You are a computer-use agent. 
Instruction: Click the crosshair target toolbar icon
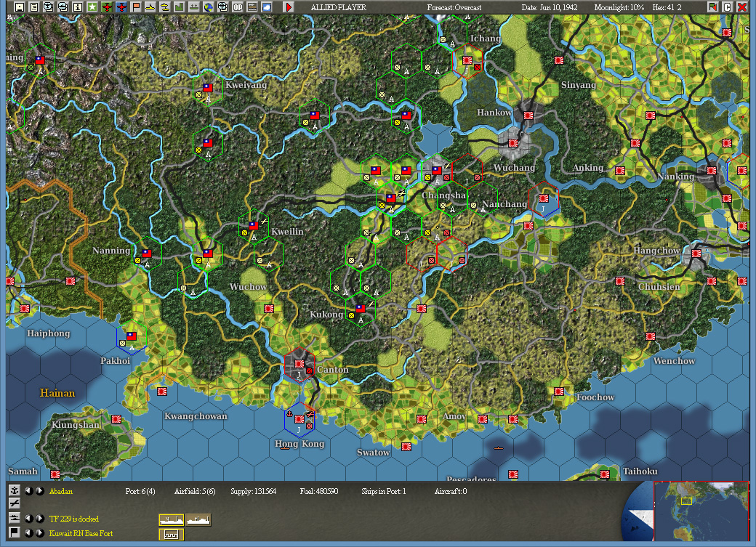coord(222,7)
